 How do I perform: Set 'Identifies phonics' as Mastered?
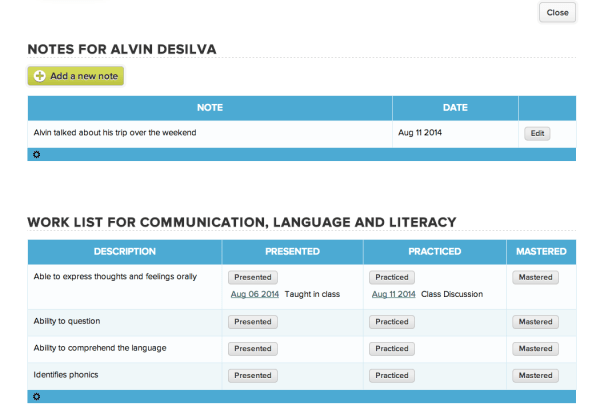535,376
